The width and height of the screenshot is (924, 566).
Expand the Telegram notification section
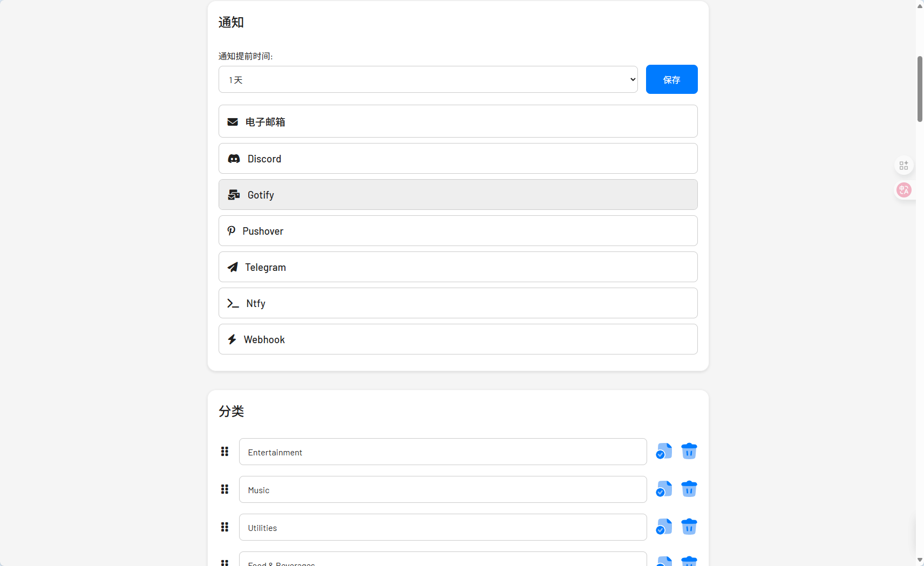coord(458,267)
